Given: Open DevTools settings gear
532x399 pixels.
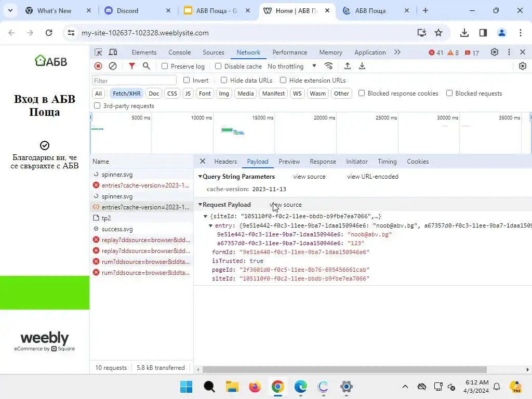Looking at the screenshot, I should click(495, 52).
